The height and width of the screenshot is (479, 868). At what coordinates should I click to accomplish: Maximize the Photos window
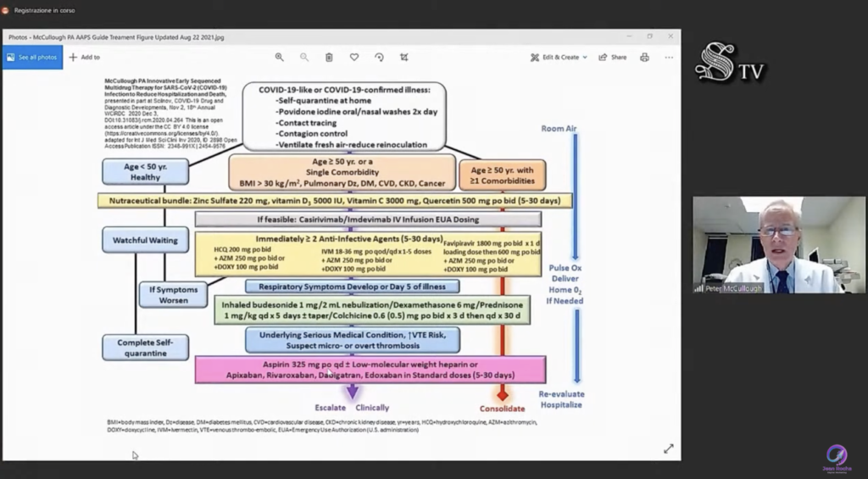click(650, 36)
